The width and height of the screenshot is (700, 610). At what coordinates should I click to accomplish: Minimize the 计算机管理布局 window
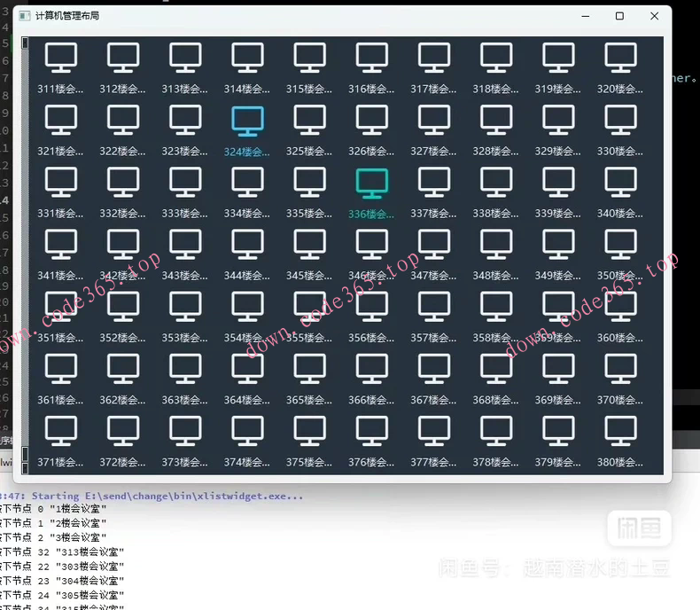(585, 16)
